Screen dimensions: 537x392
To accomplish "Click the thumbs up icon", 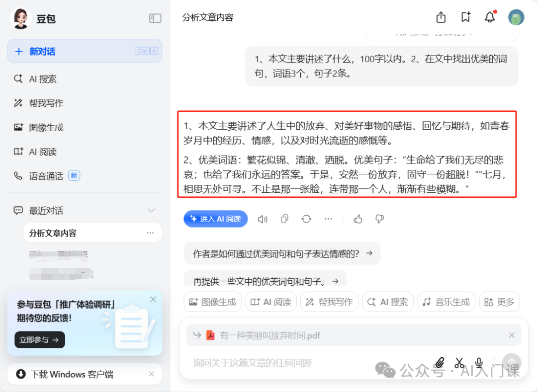I will pos(358,219).
